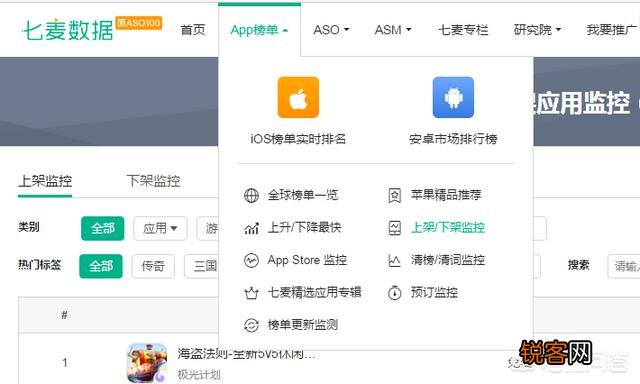640x384 pixels.
Task: Click the graph icon beside 清榜/清词监控
Action: click(x=394, y=260)
